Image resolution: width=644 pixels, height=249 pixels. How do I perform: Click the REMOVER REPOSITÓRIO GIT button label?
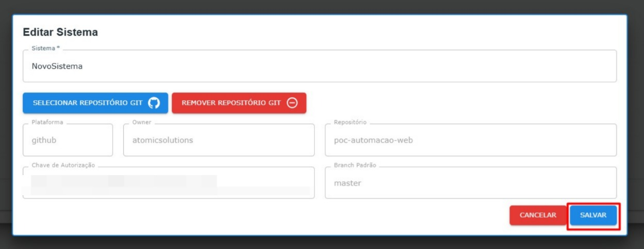(x=231, y=103)
